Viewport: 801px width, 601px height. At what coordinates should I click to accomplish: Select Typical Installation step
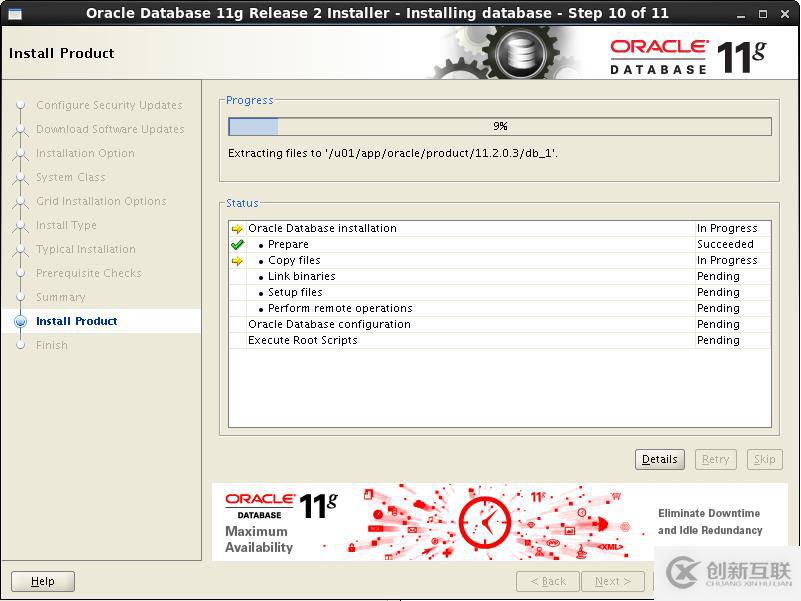(86, 249)
